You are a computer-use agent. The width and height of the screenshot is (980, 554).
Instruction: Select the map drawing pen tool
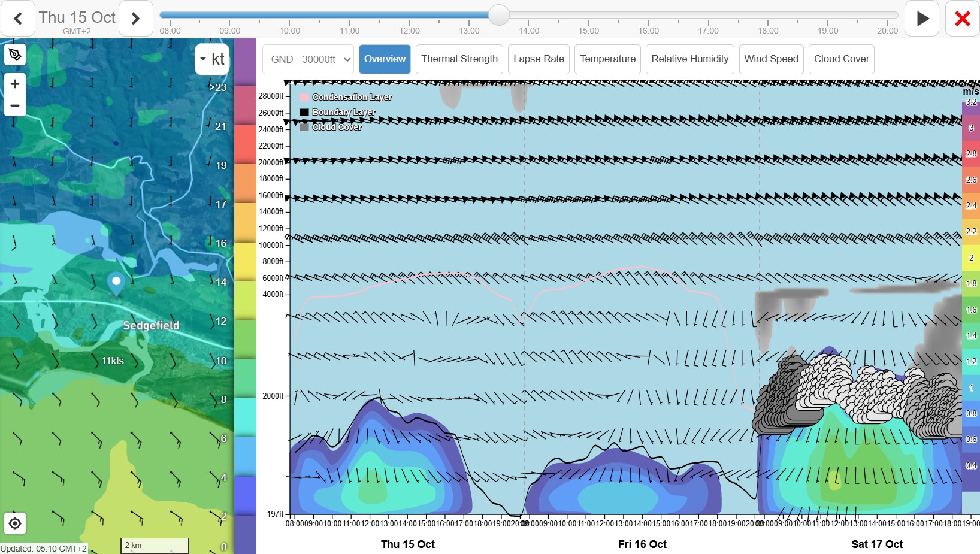15,55
